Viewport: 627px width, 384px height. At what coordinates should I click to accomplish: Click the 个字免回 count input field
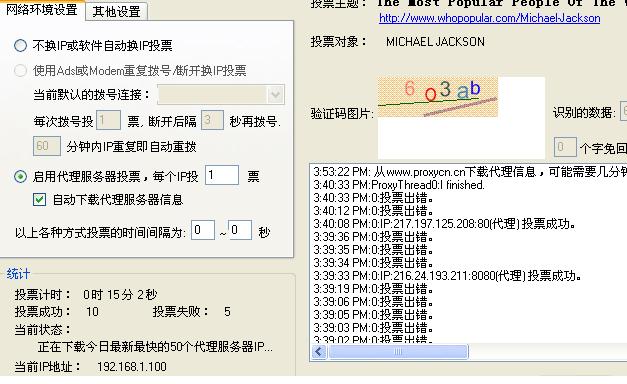pos(565,147)
